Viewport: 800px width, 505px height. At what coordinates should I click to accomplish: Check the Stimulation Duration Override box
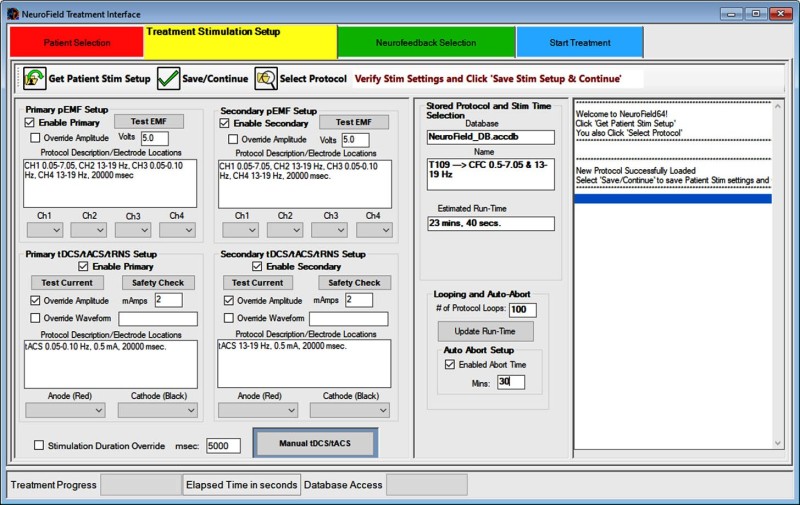pos(39,446)
